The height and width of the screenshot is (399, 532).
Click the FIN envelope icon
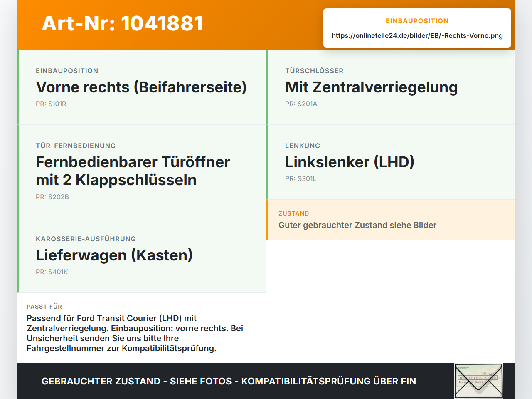click(x=478, y=381)
